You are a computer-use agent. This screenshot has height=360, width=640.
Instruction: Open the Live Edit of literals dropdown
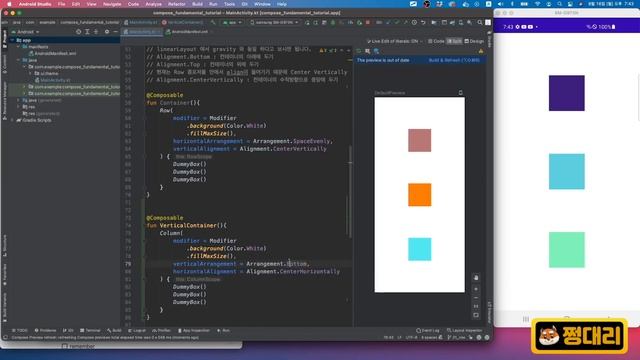coord(394,41)
